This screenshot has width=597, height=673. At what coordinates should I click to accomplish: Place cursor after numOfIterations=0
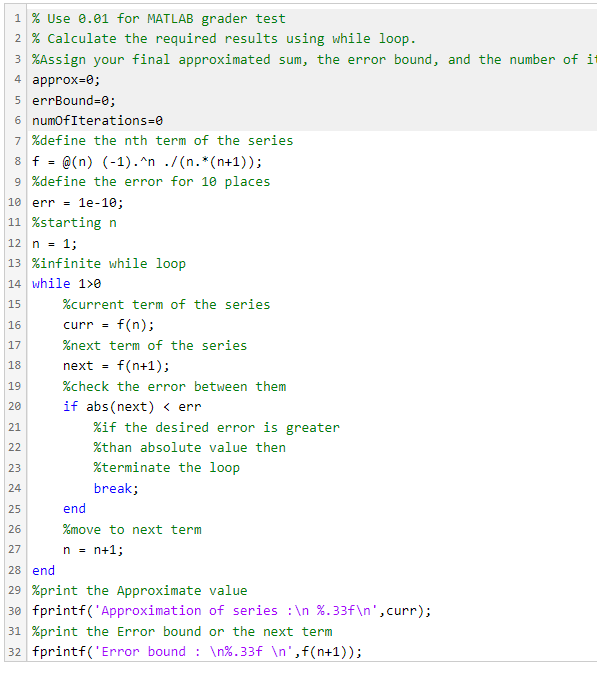tap(164, 121)
